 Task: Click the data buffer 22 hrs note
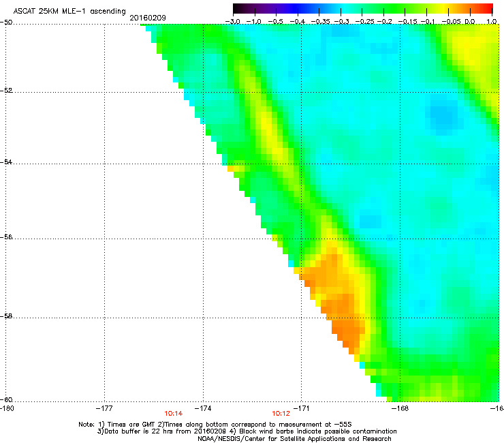click(247, 431)
